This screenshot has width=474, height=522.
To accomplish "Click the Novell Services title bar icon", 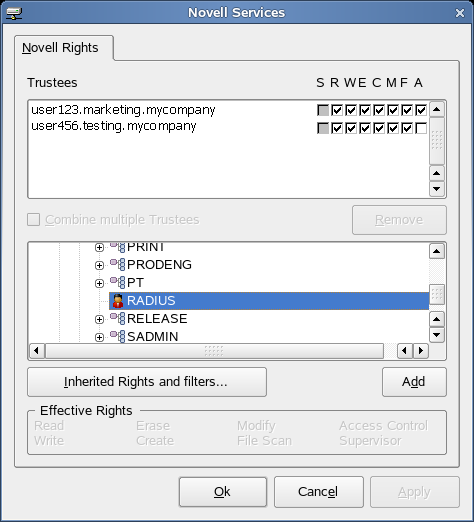I will tap(14, 13).
